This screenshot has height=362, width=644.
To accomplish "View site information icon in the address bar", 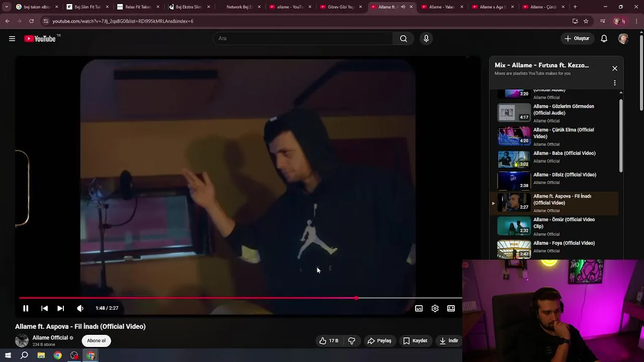I will [46, 21].
